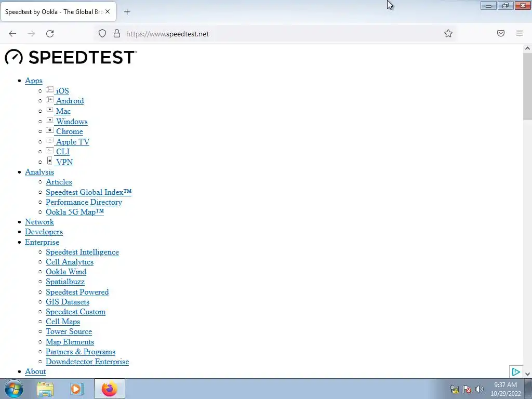Screen dimensions: 532x399
Task: Click the Speedtest logo
Action: (x=71, y=57)
